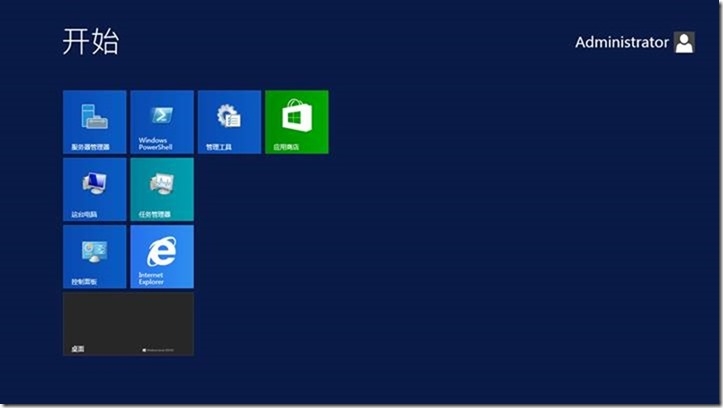Launch the Internet Explorer tile

tap(162, 257)
